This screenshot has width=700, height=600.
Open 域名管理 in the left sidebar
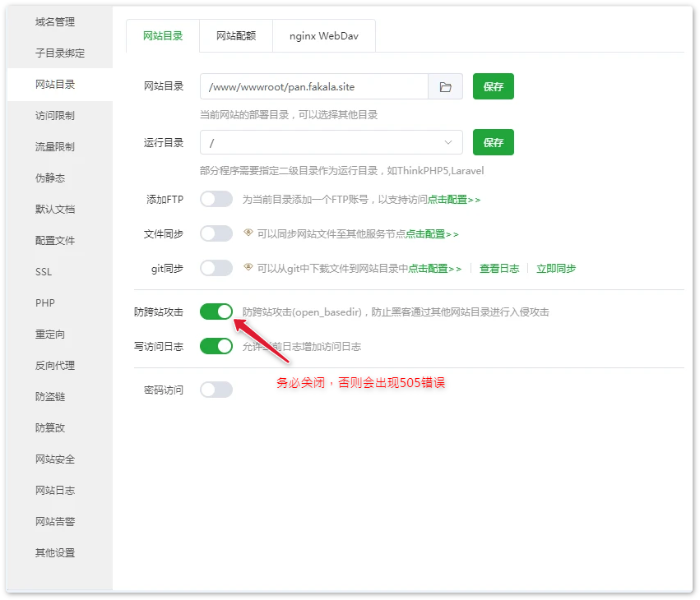(55, 22)
